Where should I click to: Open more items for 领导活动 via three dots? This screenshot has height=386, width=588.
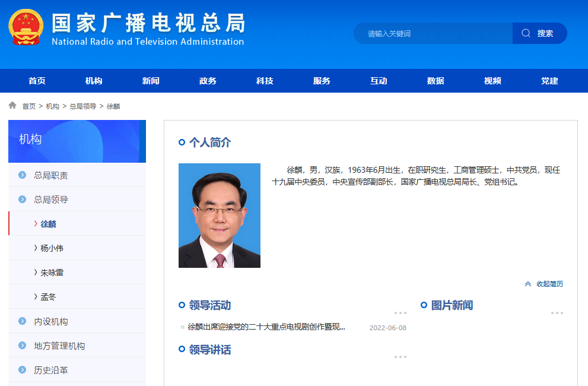(401, 313)
